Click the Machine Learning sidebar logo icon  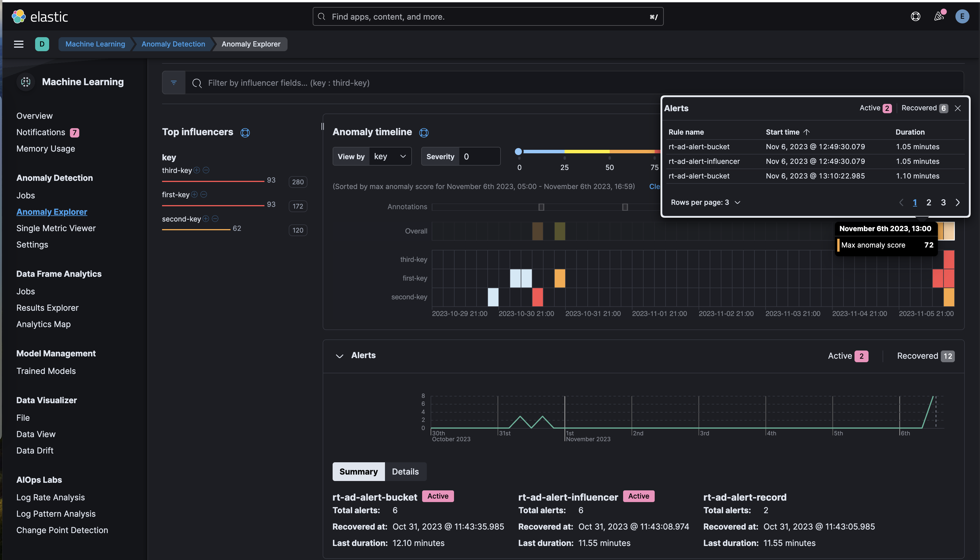(26, 82)
